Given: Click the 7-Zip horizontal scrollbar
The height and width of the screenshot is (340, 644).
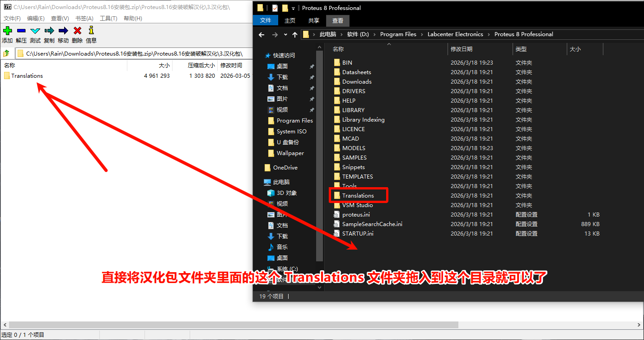Looking at the screenshot, I should pyautogui.click(x=226, y=325).
